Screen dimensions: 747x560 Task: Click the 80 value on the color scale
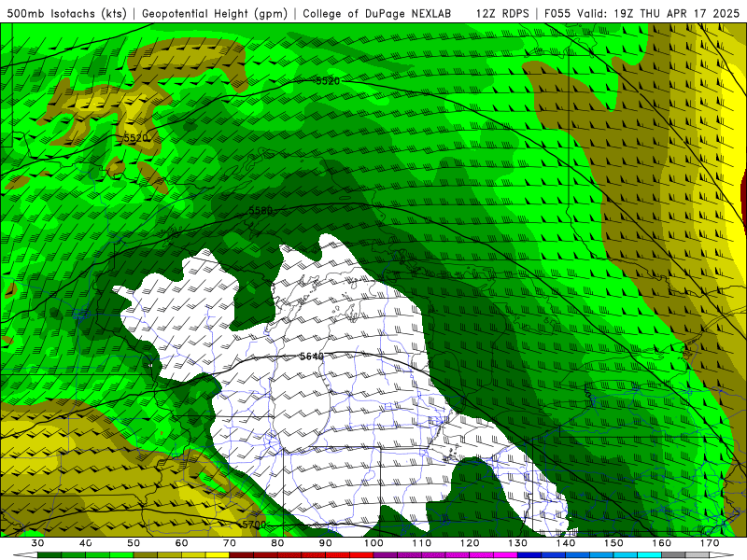277,543
